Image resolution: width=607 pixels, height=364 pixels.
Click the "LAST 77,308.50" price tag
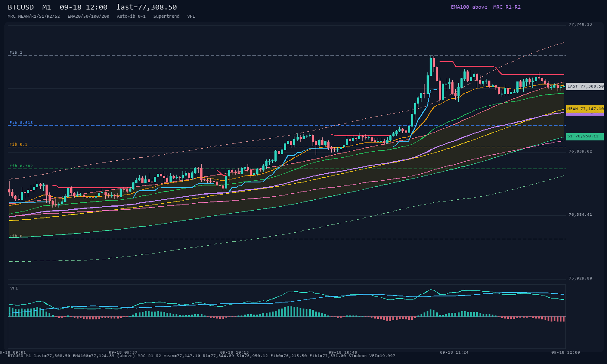pyautogui.click(x=585, y=86)
